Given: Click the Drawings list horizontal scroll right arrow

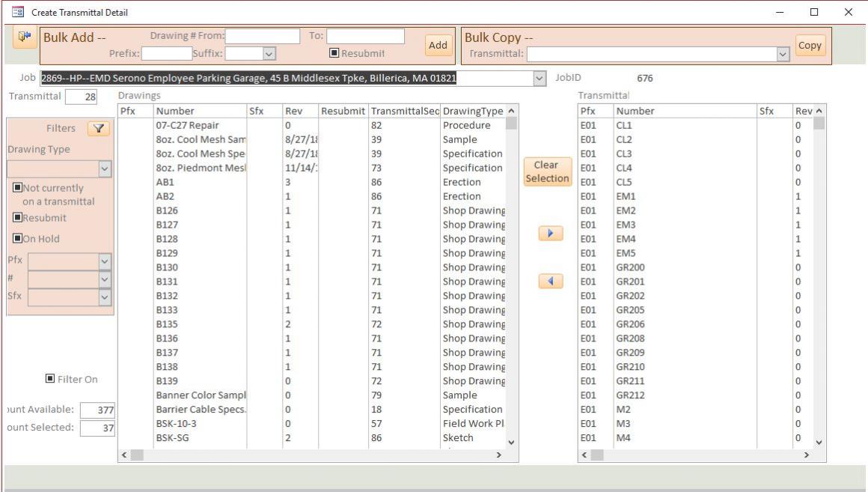Looking at the screenshot, I should 499,455.
